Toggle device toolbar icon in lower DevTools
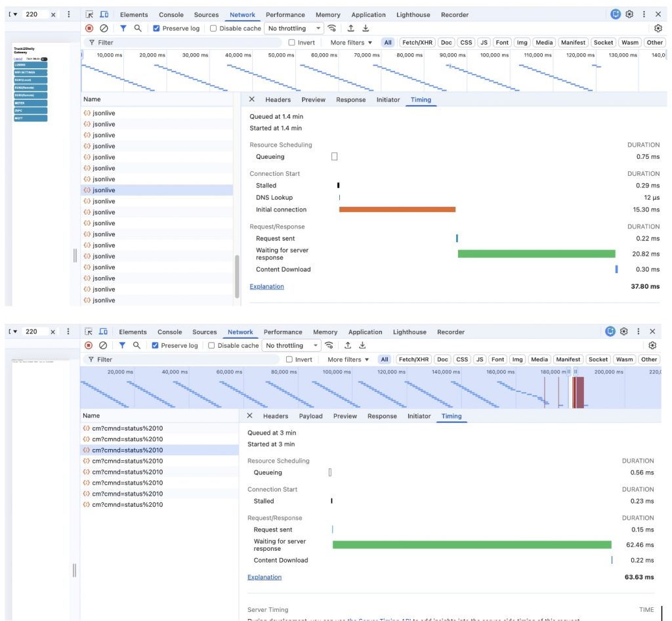672x621 pixels. coord(104,332)
